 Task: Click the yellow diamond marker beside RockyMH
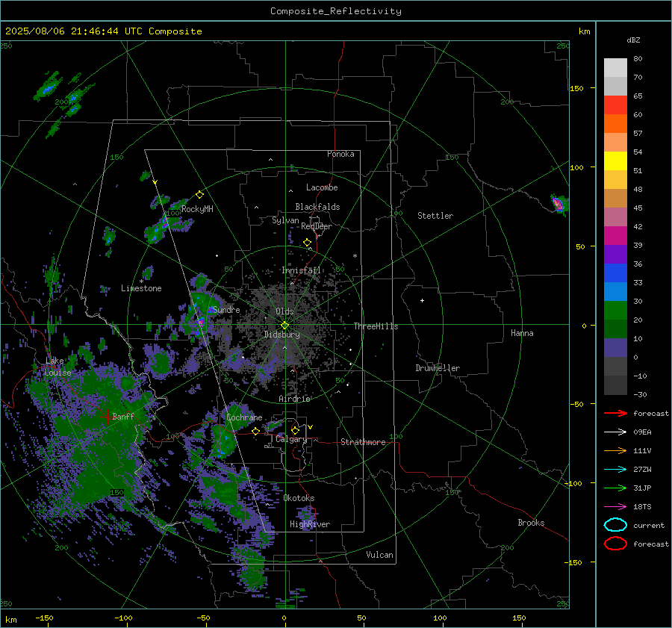(x=199, y=195)
